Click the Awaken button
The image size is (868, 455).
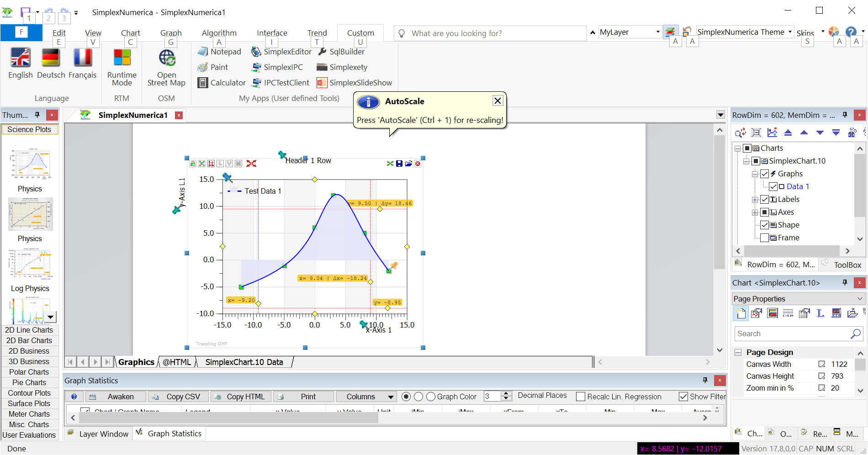(x=116, y=397)
